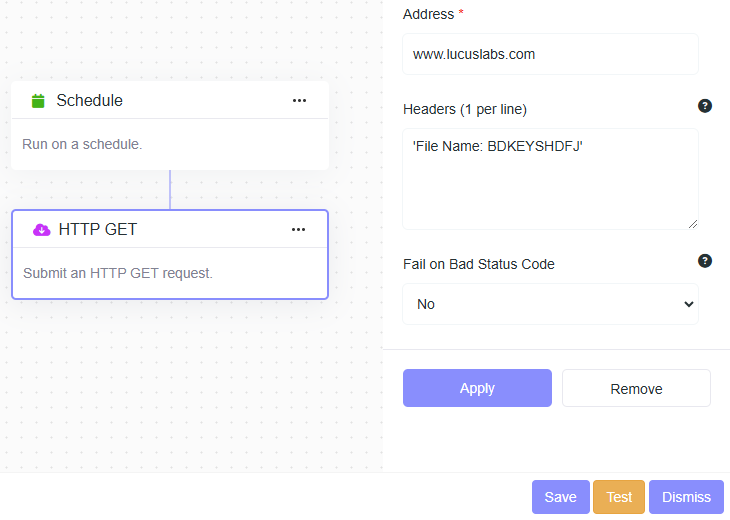Focus the Headers text area

[x=550, y=179]
